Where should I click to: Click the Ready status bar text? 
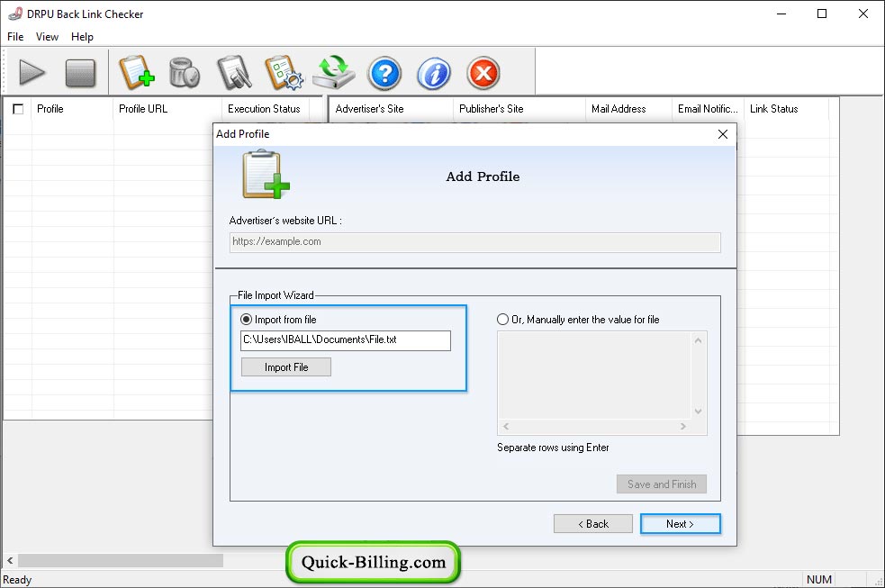coord(17,580)
